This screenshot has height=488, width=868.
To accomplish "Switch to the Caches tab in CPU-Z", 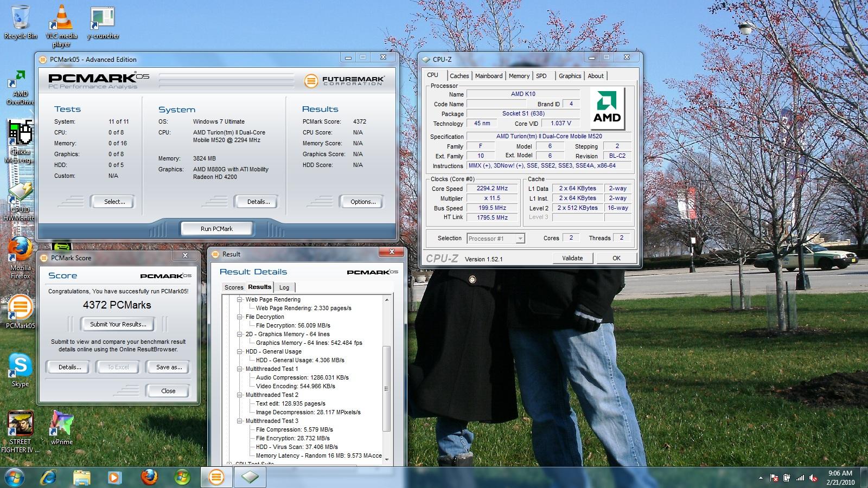I will coord(459,76).
